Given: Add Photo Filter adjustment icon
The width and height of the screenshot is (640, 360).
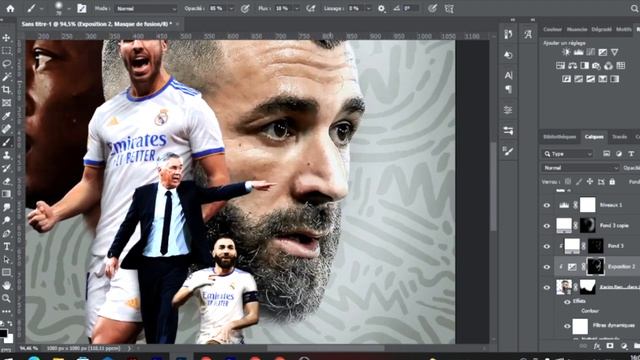Looking at the screenshot, I should click(596, 66).
